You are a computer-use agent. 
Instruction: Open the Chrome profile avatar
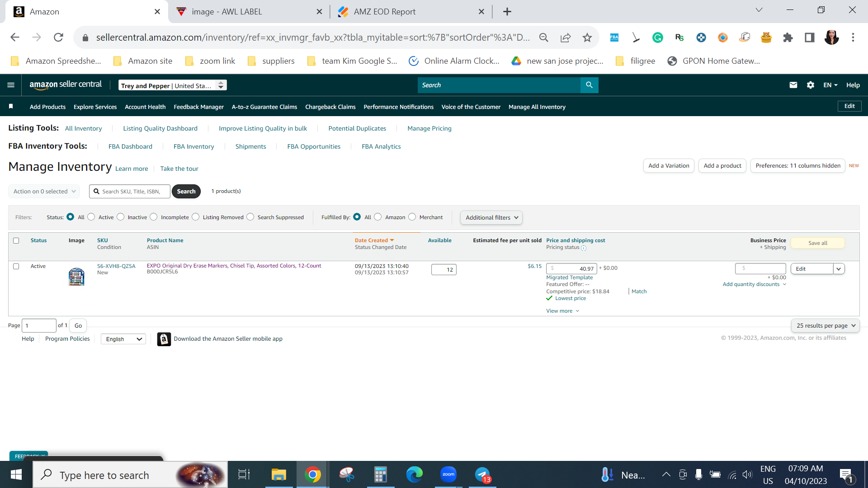tap(831, 38)
